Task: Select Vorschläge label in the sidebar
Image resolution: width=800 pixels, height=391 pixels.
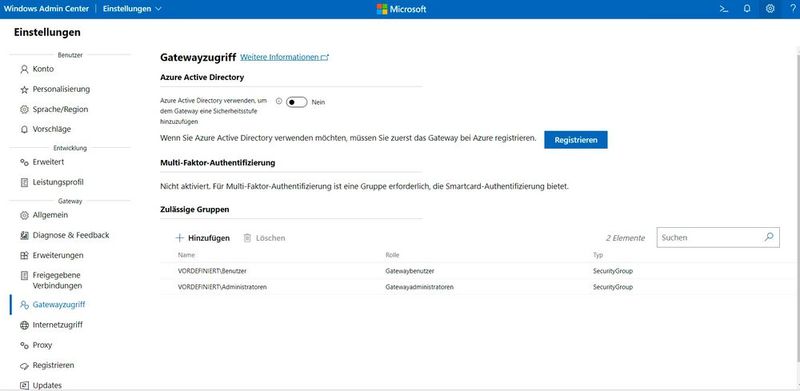Action: [x=52, y=130]
